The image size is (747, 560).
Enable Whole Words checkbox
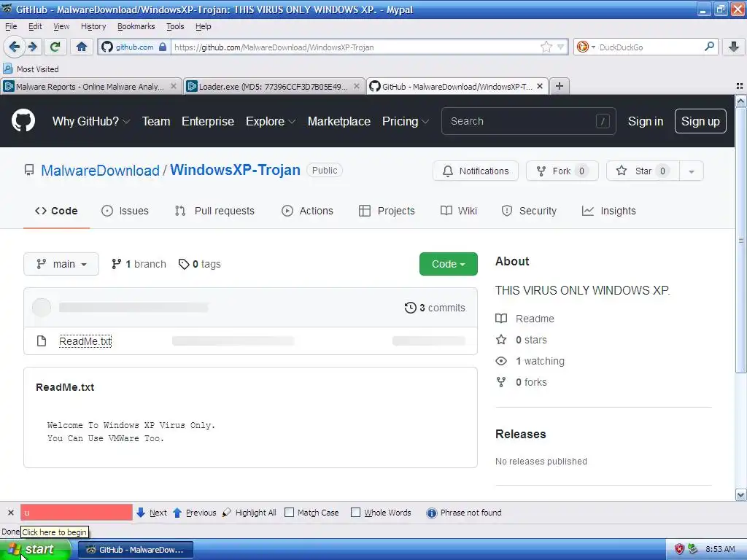tap(355, 513)
